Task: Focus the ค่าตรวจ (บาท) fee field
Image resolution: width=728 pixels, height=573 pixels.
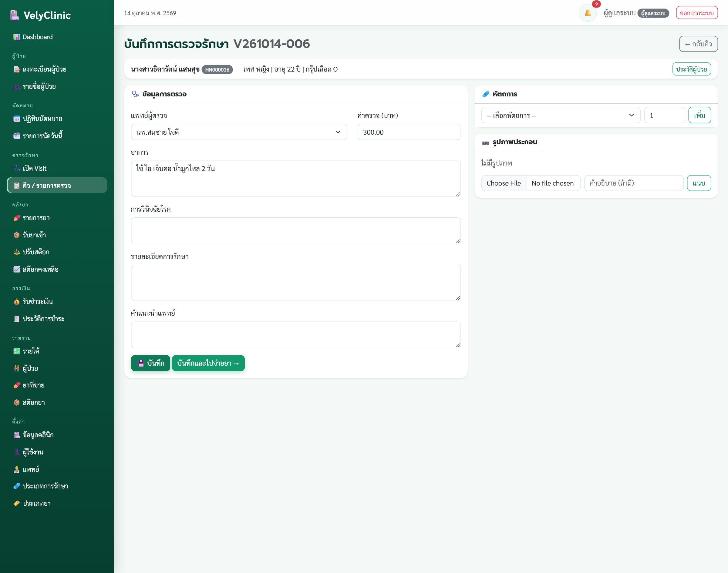Action: [x=409, y=132]
